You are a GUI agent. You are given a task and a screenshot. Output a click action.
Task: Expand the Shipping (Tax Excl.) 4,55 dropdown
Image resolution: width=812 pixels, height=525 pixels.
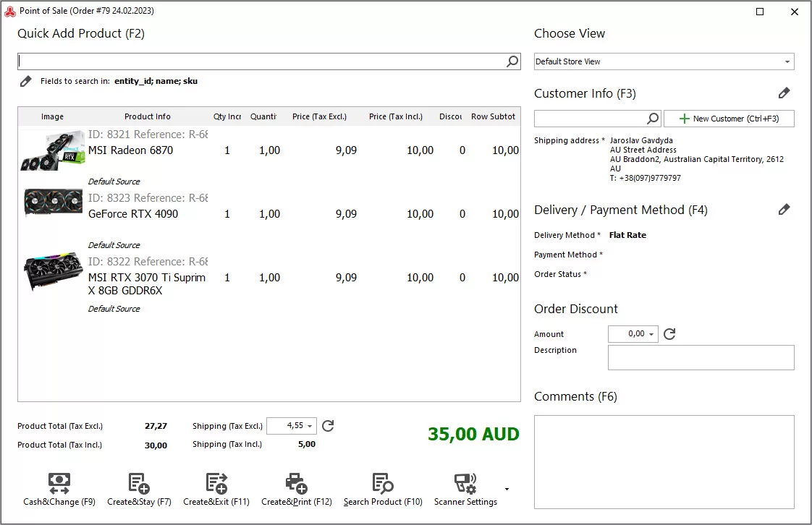coord(310,426)
